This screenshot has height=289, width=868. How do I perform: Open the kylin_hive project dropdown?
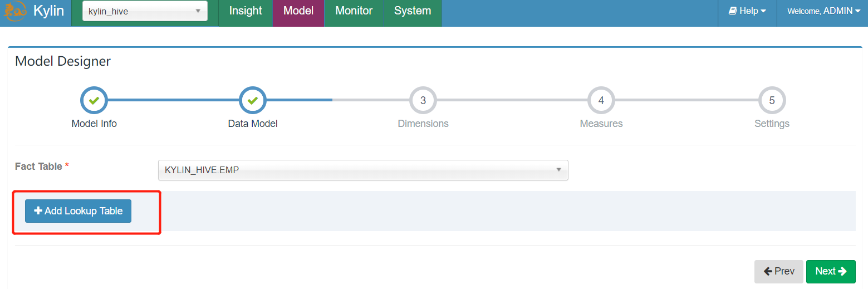(x=145, y=11)
